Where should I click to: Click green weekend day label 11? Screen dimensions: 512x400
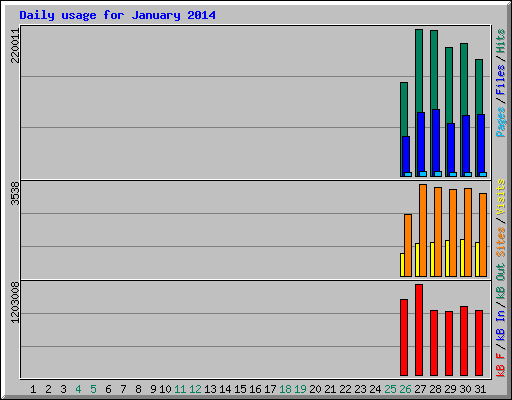point(180,389)
